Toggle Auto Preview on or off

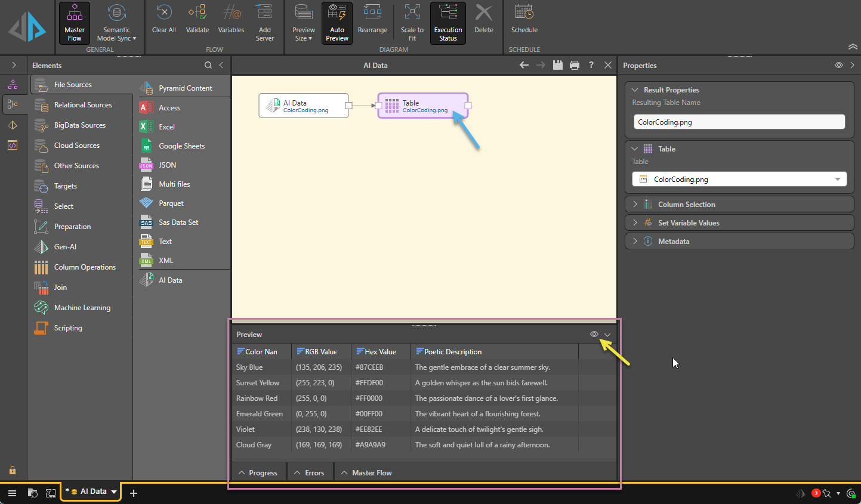pos(337,23)
